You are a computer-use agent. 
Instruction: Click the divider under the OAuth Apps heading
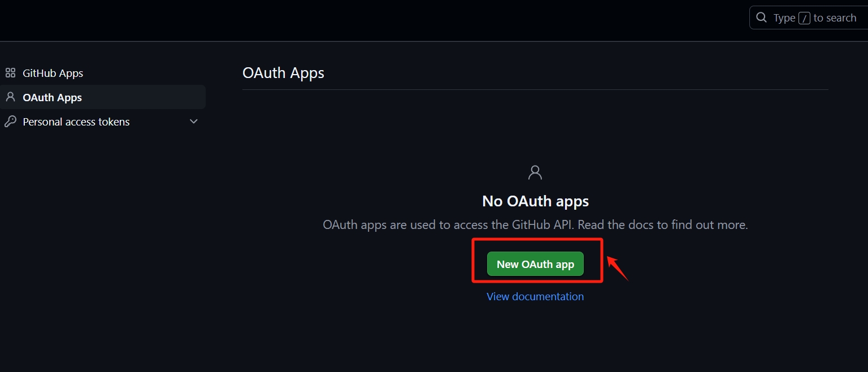(x=535, y=89)
